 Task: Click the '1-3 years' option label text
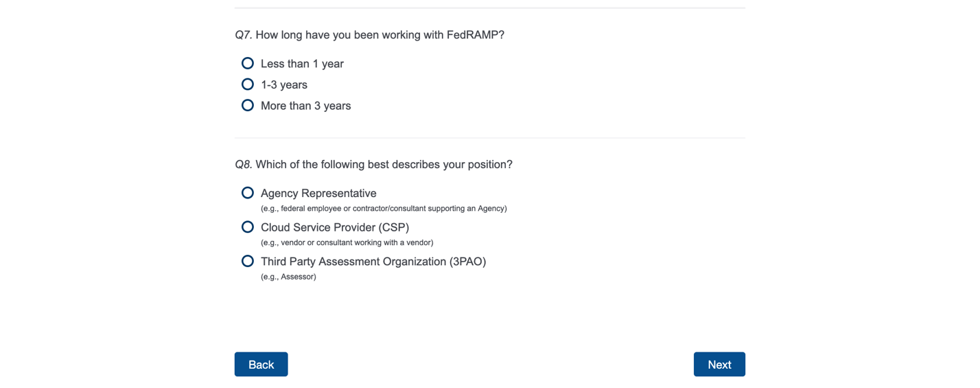(x=284, y=85)
